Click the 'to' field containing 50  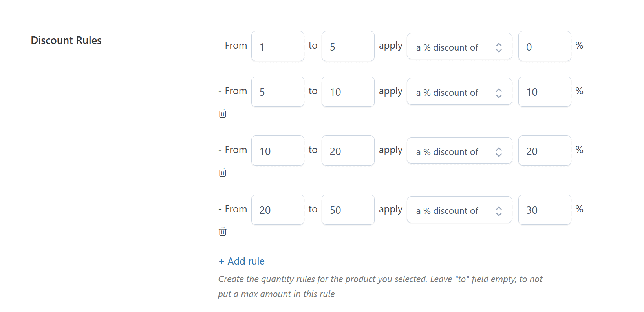pos(348,210)
